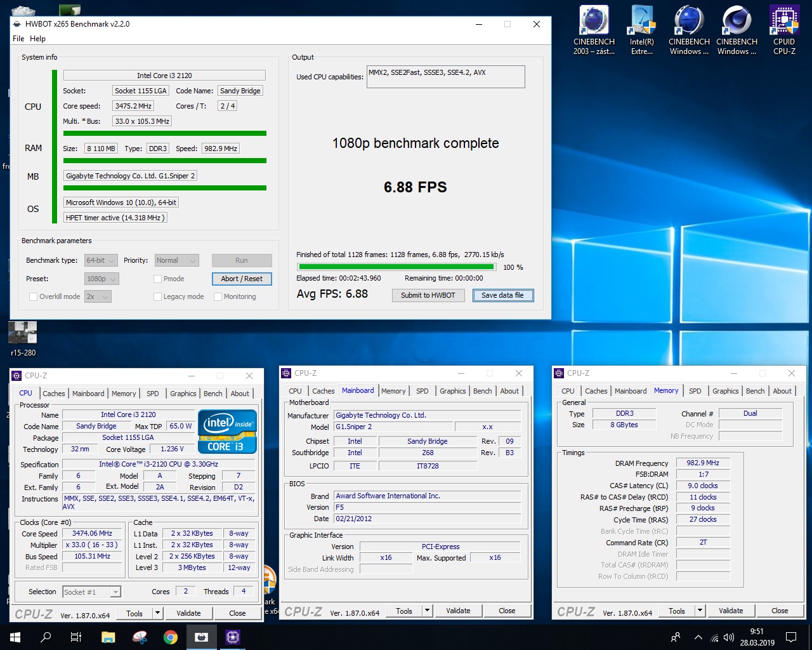Click Abort / Reset button
The height and width of the screenshot is (650, 812).
click(x=242, y=279)
